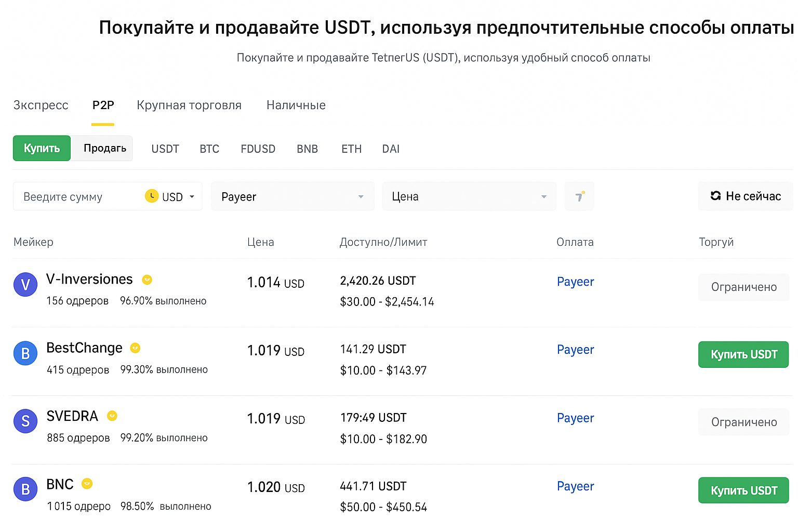Expand the Payeer payment method dropdown
Screen dimensions: 798x532
[x=292, y=197]
